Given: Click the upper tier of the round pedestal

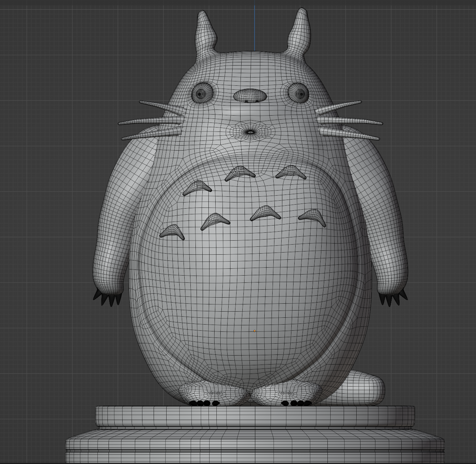Looking at the screenshot, I should pyautogui.click(x=255, y=417).
